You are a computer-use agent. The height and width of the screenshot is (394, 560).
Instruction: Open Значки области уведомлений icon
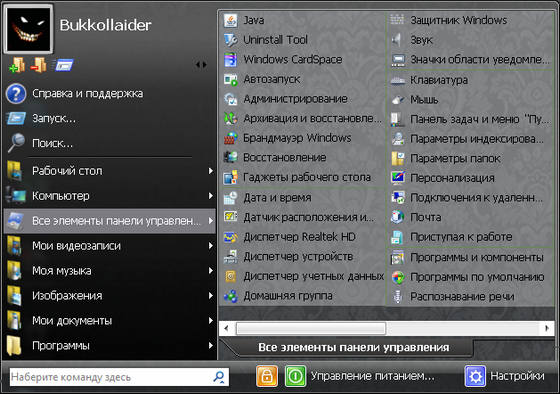coord(398,60)
